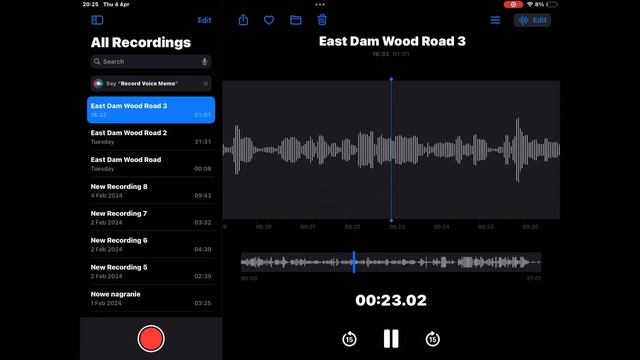Click the Search recordings field

[151, 62]
